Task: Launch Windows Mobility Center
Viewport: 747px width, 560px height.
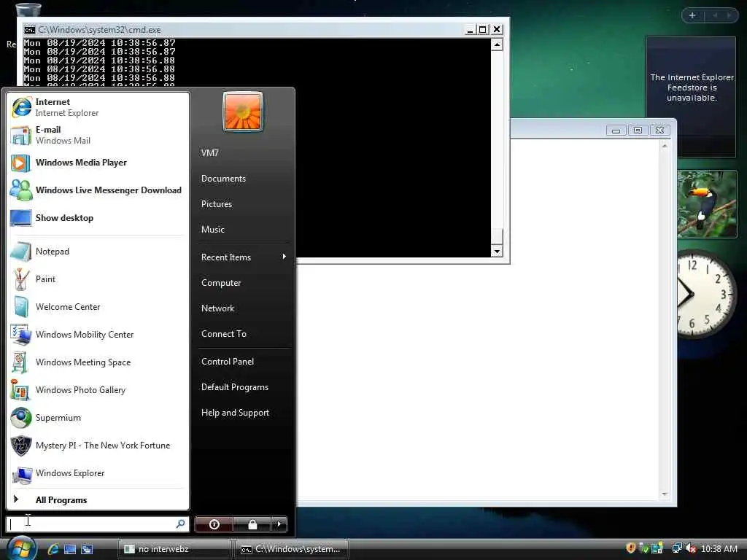Action: [x=98, y=334]
